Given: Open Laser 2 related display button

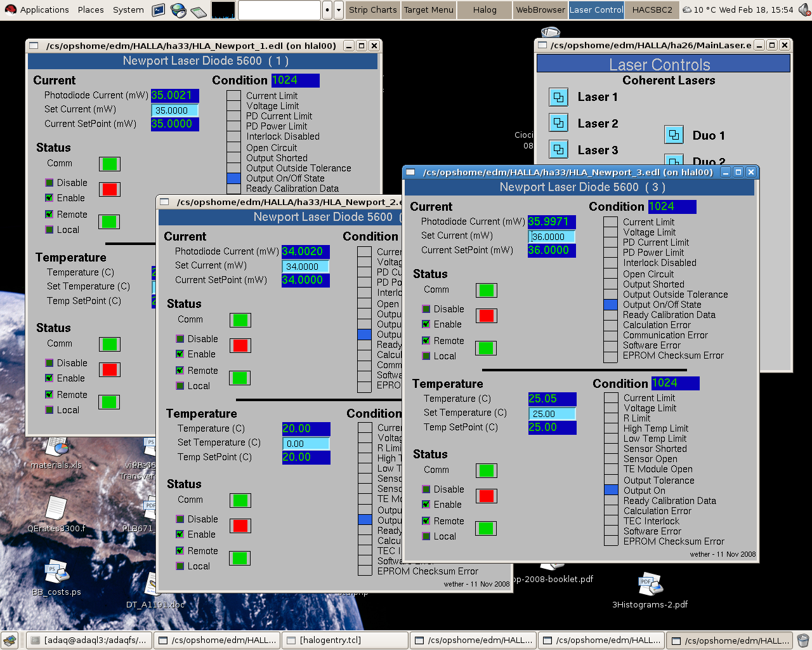Looking at the screenshot, I should (x=558, y=123).
